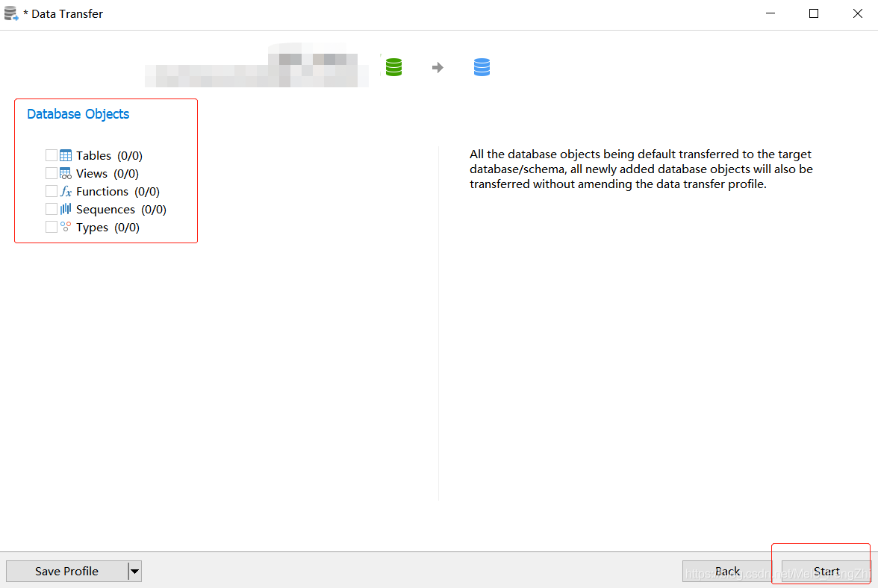The height and width of the screenshot is (588, 878).
Task: Click Start to begin transfer
Action: point(826,572)
